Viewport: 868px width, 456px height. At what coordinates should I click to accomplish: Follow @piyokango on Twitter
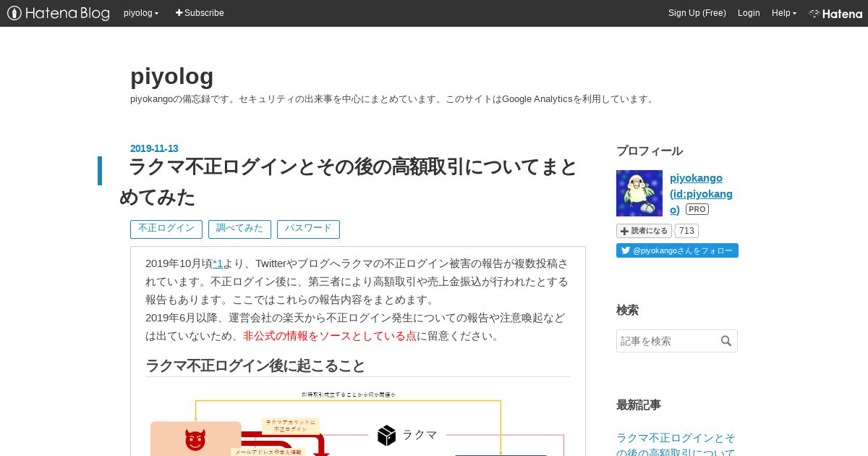(x=677, y=250)
